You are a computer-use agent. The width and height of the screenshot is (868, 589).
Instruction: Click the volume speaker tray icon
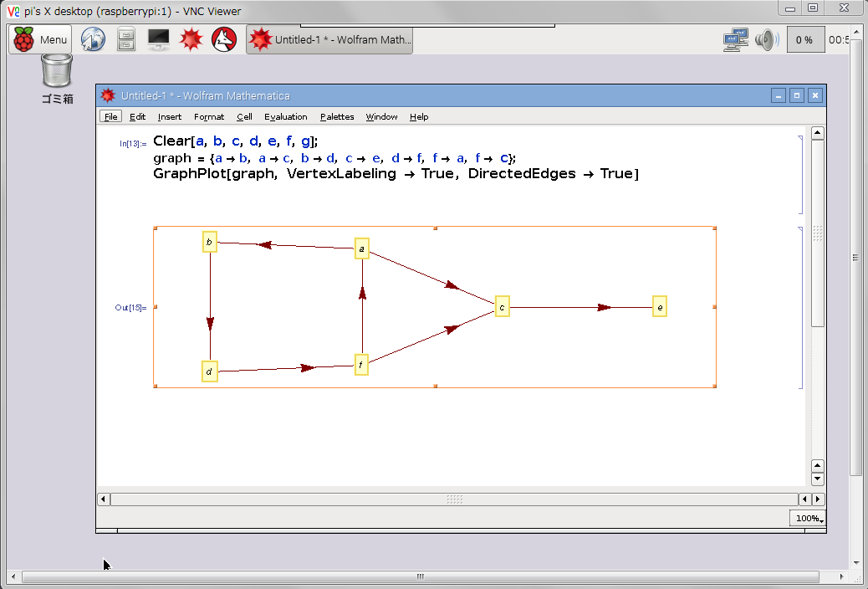tap(765, 39)
